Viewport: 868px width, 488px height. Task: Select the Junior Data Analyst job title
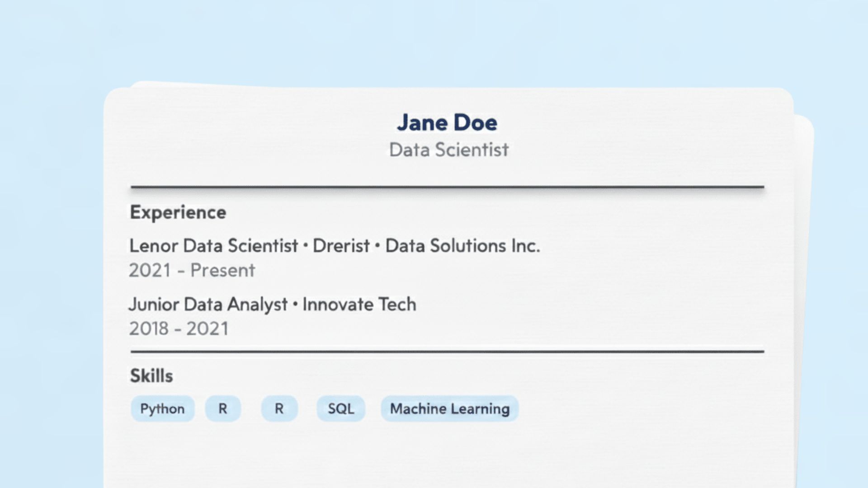(x=208, y=304)
